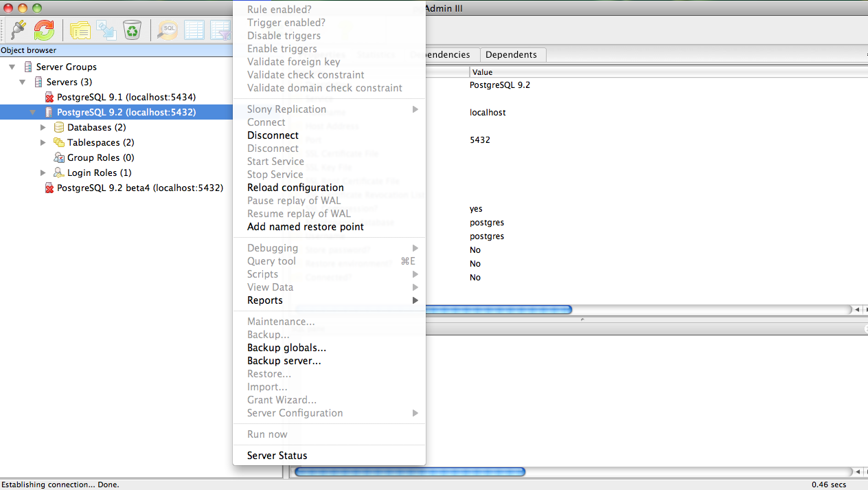Expand the Databases (2) node
Screen dimensions: 868x490
pyautogui.click(x=43, y=127)
